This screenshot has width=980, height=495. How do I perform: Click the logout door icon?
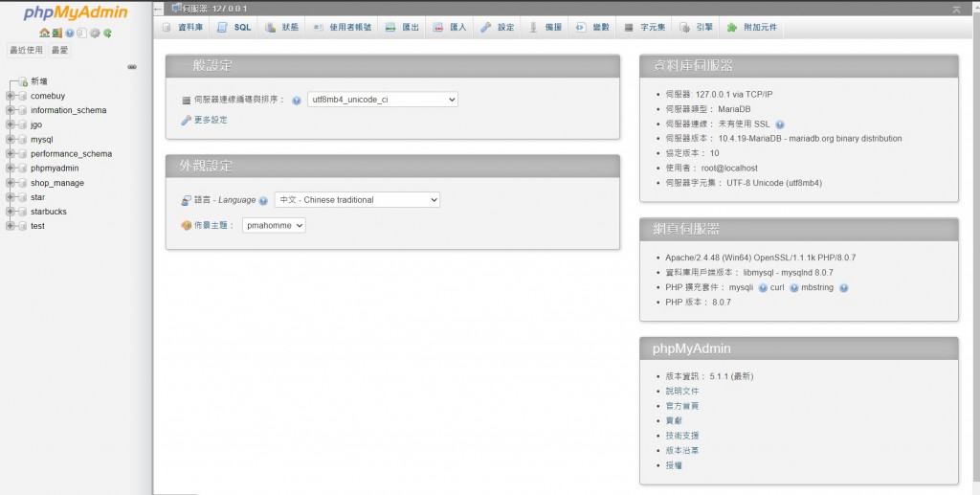[56, 34]
